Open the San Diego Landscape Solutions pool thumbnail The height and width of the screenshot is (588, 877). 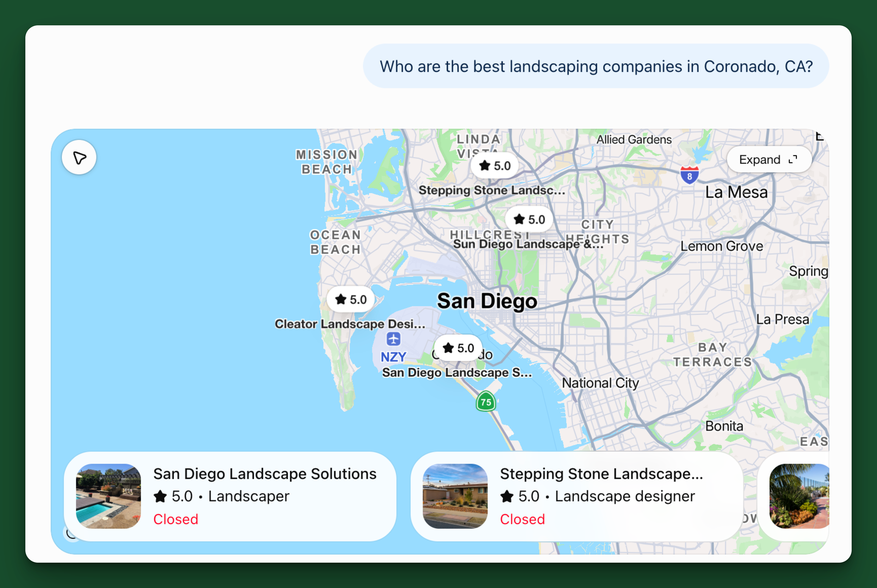coord(108,496)
